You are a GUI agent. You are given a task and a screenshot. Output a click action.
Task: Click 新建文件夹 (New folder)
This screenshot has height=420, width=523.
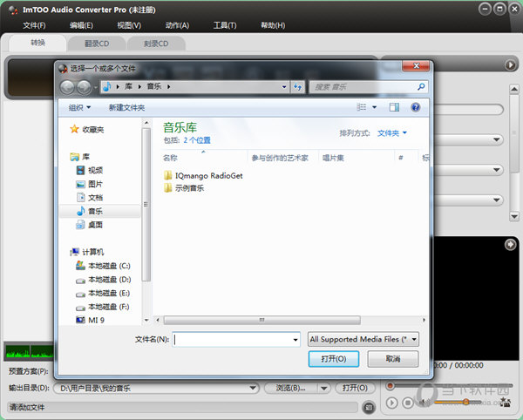coord(126,107)
